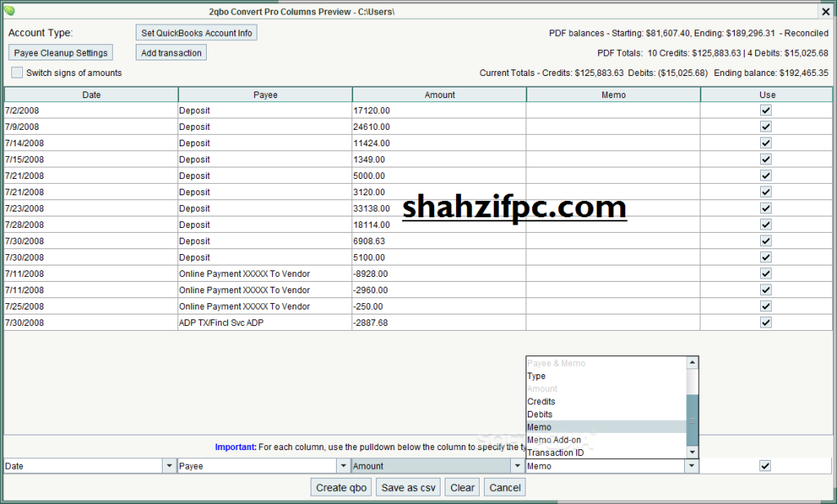Open Payee Cleanup Settings
Screen dimensions: 837x504
tap(60, 52)
